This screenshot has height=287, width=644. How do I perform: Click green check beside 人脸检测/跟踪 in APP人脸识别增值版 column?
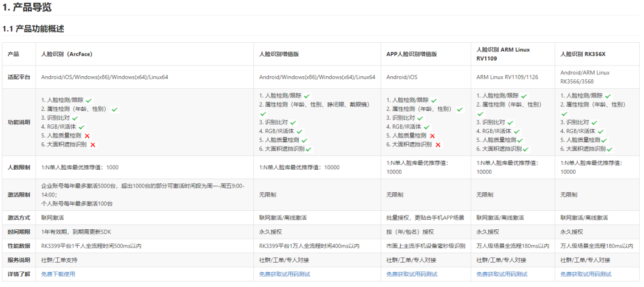coord(434,100)
